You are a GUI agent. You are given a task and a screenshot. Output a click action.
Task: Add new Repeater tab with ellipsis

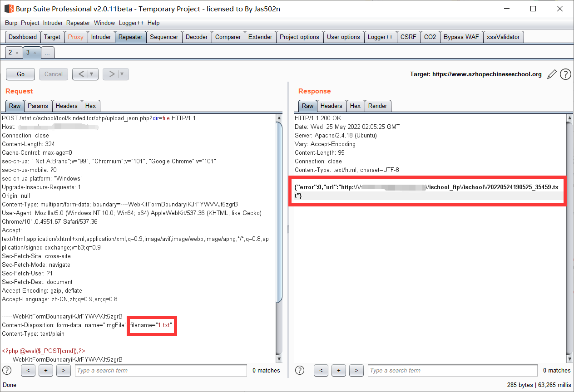click(47, 53)
